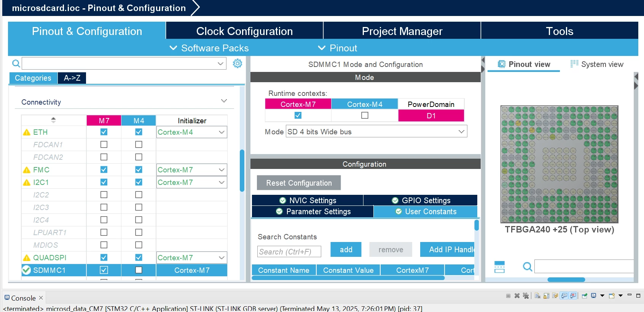Click the horizontal scrollbar under the chip view
Screen dimensions: 644x312
point(566,280)
